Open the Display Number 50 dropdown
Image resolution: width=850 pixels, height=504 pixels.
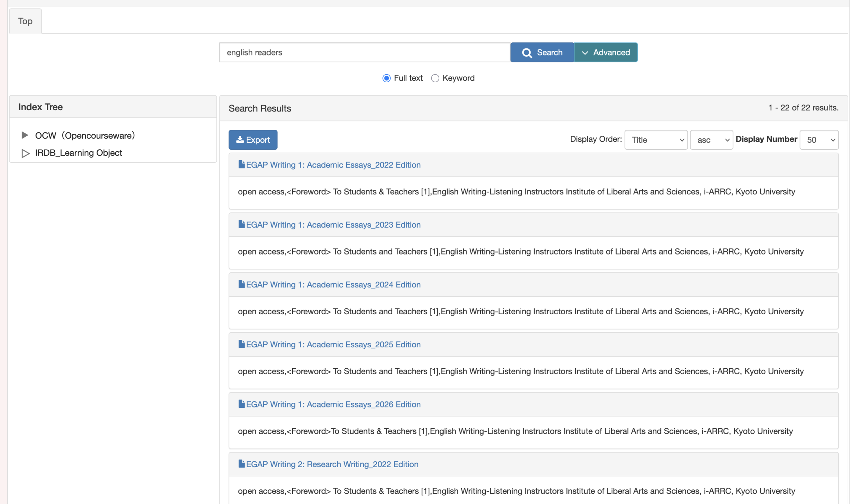(819, 140)
